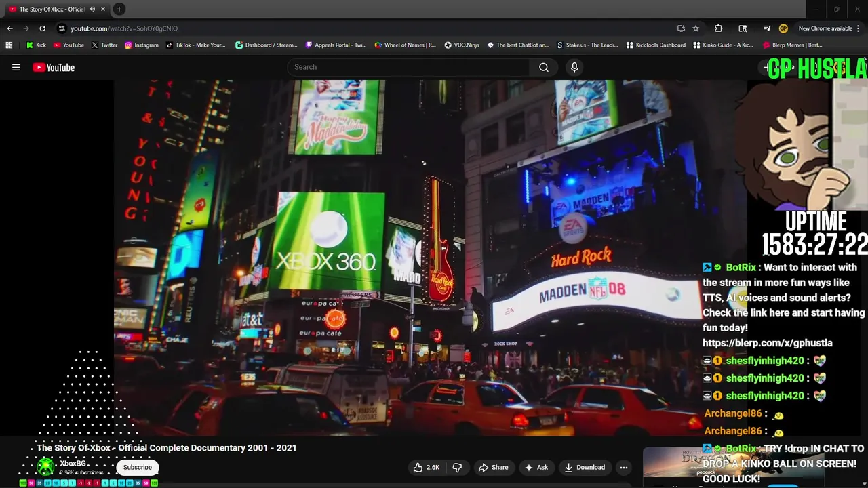The width and height of the screenshot is (868, 488).
Task: Share the video
Action: click(x=493, y=467)
